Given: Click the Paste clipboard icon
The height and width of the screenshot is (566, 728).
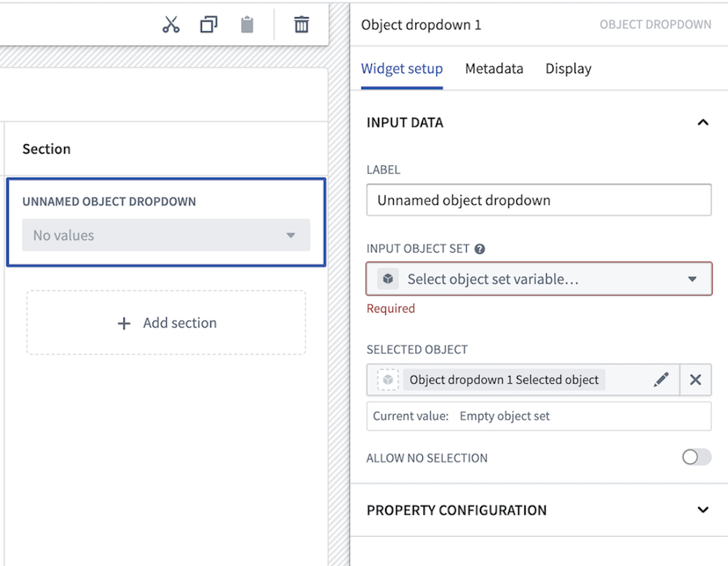Looking at the screenshot, I should pos(247,25).
